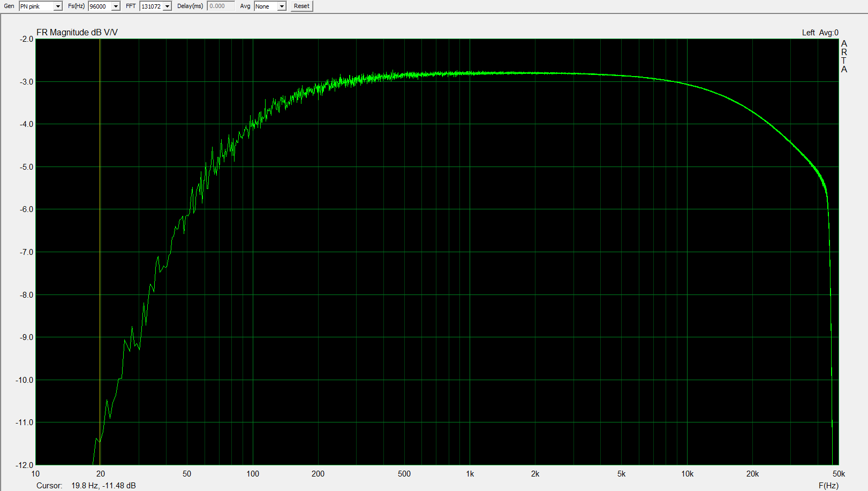Click the cursor readout '19.8 Hz, -11.48 dB'

(103, 486)
